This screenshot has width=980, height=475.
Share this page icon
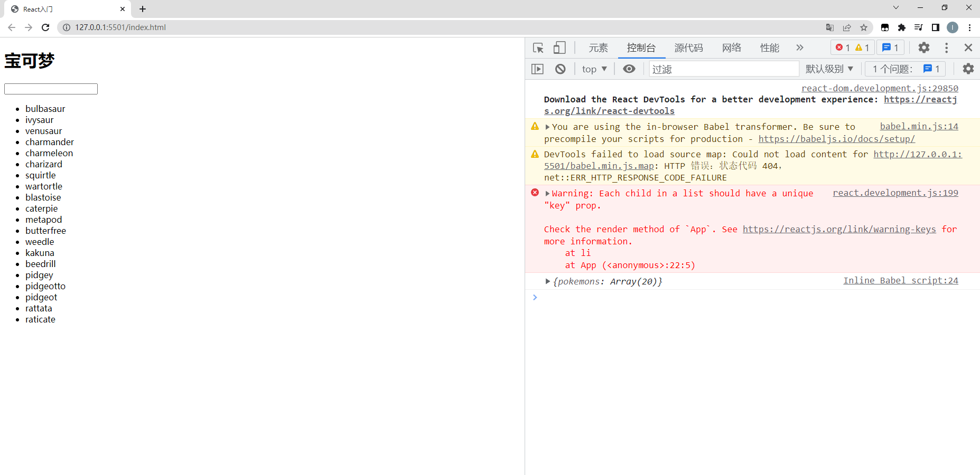point(847,27)
